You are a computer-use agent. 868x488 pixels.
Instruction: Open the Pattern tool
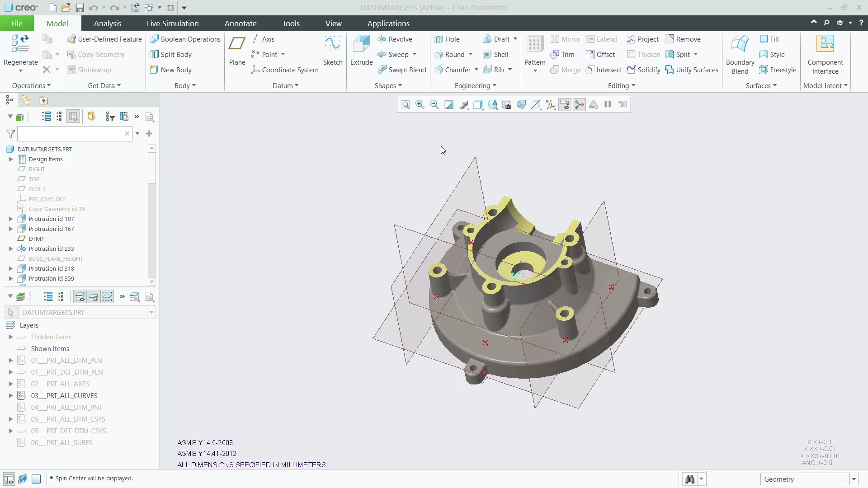(535, 53)
